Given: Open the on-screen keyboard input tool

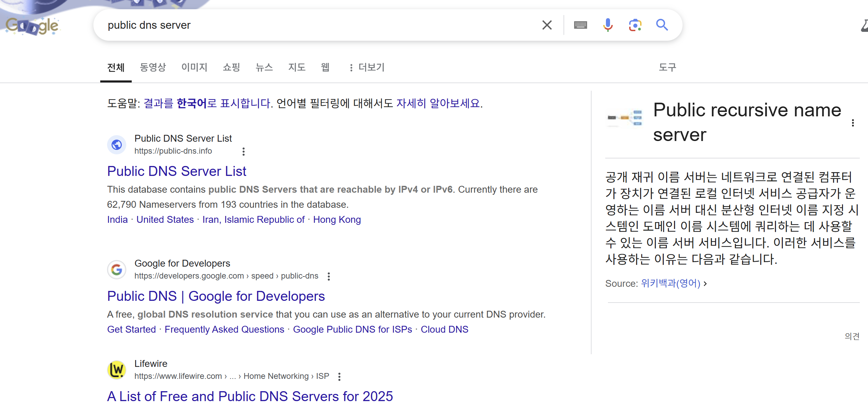Looking at the screenshot, I should click(x=580, y=25).
